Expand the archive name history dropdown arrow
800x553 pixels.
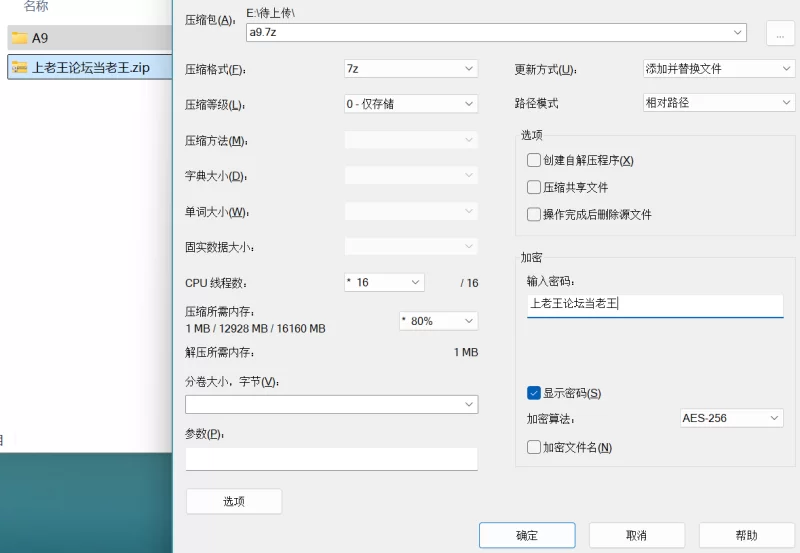[737, 32]
